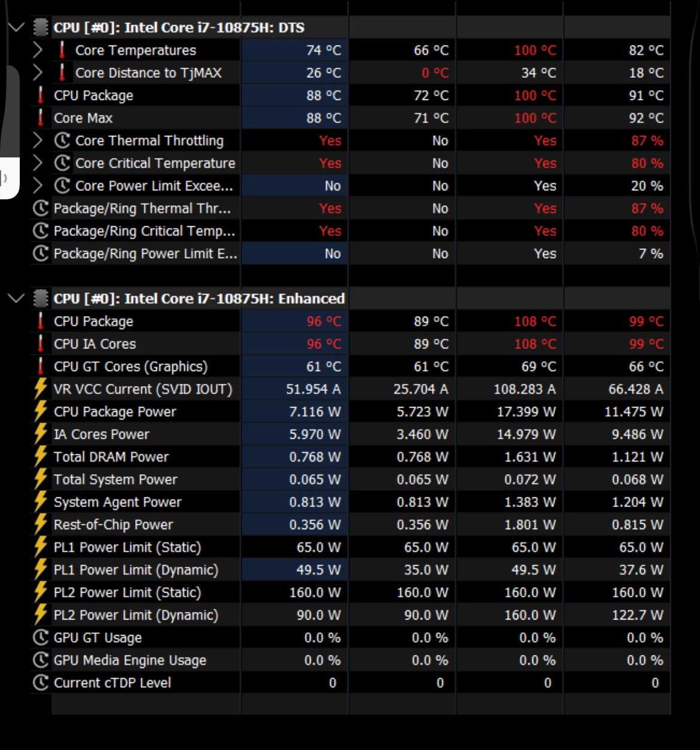Click the 66 °C GT Cores average value

tap(647, 366)
